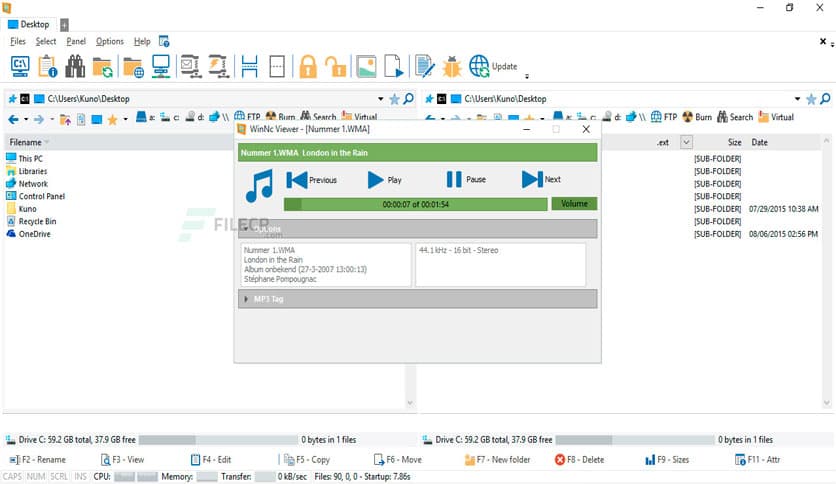Click the split file toolbar icon
The width and height of the screenshot is (836, 484).
(x=250, y=67)
